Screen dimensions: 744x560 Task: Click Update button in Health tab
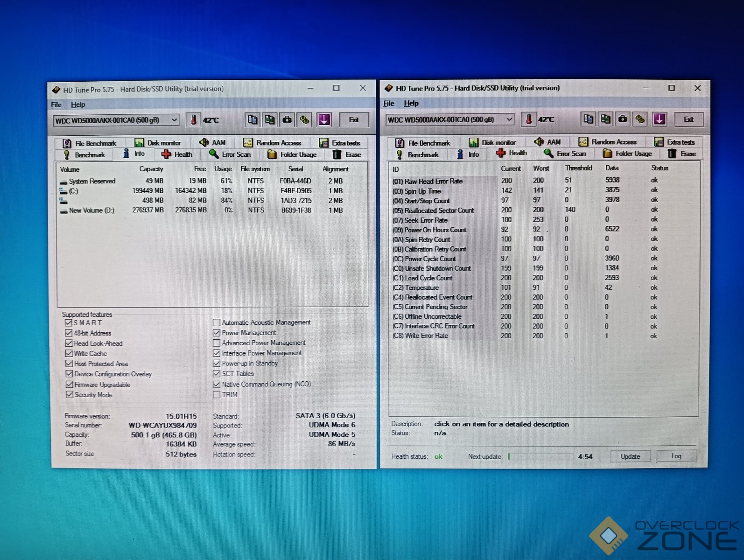(x=630, y=456)
